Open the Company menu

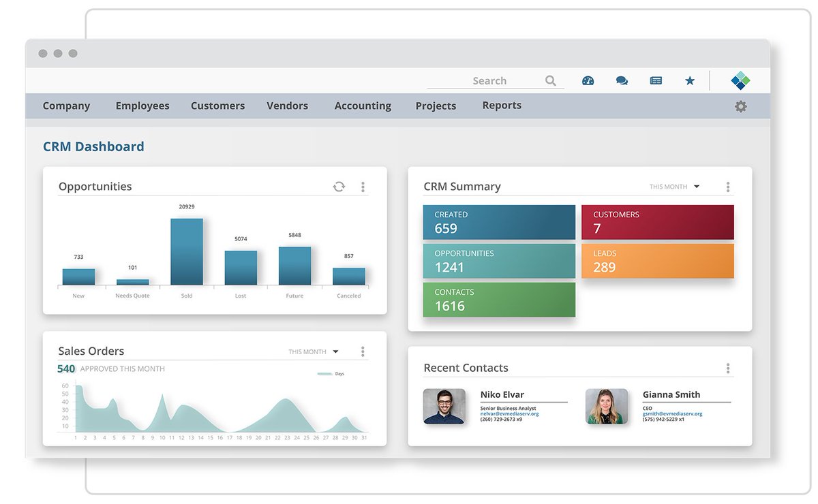coord(66,106)
